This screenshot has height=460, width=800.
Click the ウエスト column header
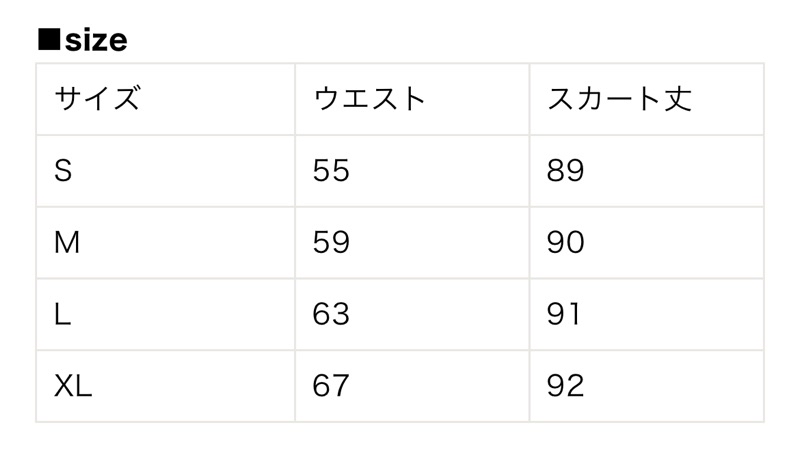tap(369, 99)
